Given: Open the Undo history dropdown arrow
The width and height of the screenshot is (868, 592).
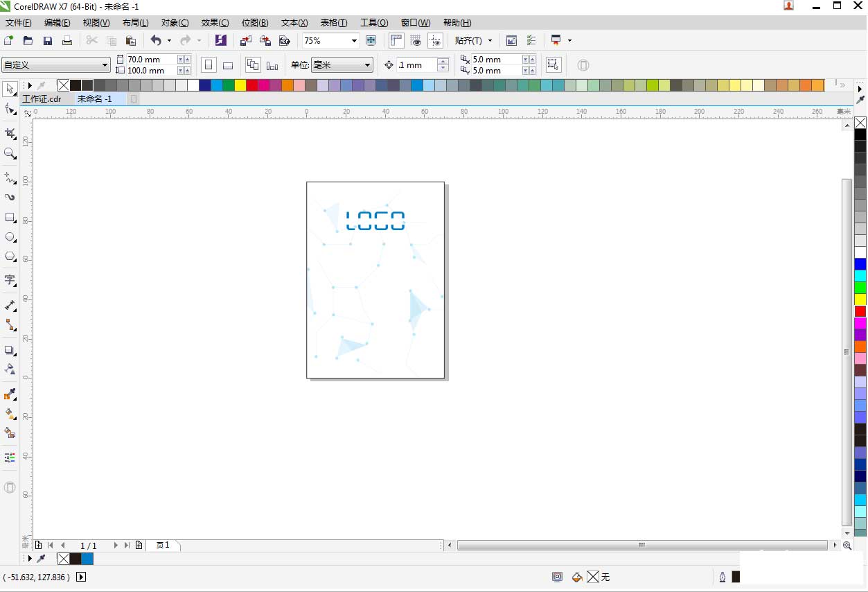Looking at the screenshot, I should [x=169, y=41].
